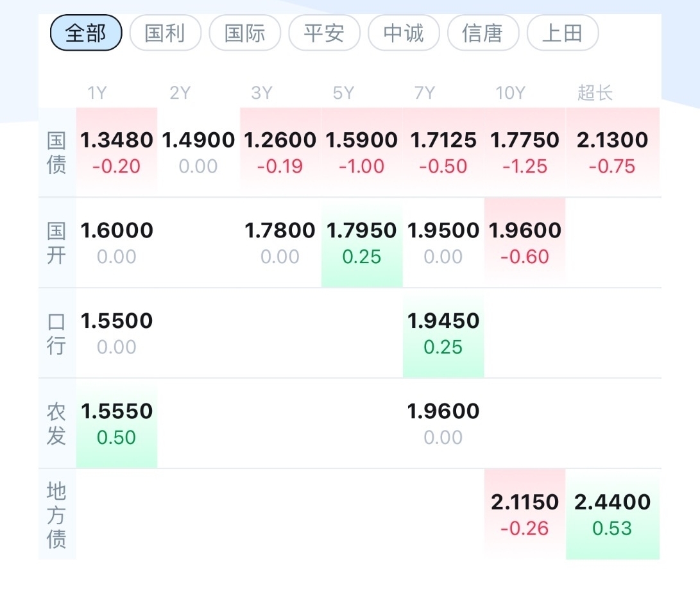Select the 国开 10Y cell 1.9600
Screen dimensions: 700x598
(525, 242)
